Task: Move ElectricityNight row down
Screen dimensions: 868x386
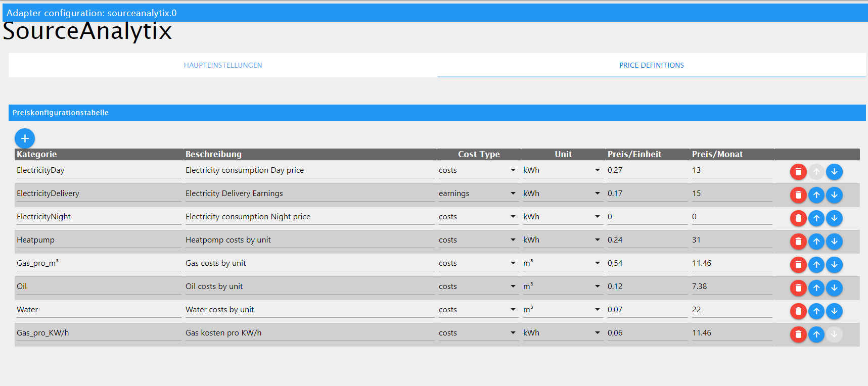Action: (834, 218)
